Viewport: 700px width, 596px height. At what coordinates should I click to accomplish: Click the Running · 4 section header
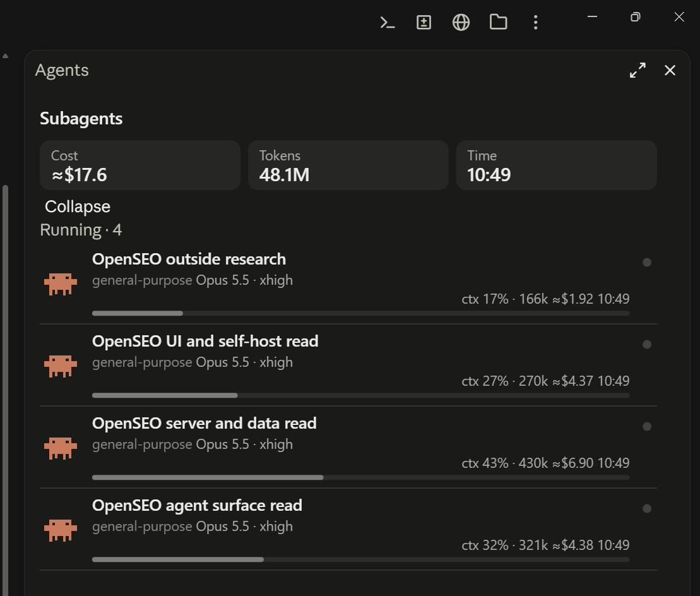pyautogui.click(x=81, y=230)
